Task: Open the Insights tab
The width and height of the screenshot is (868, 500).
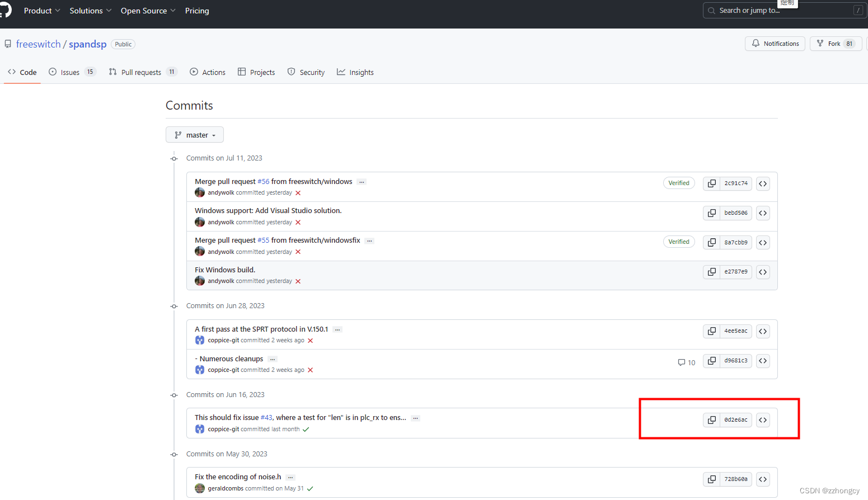Action: (x=355, y=72)
